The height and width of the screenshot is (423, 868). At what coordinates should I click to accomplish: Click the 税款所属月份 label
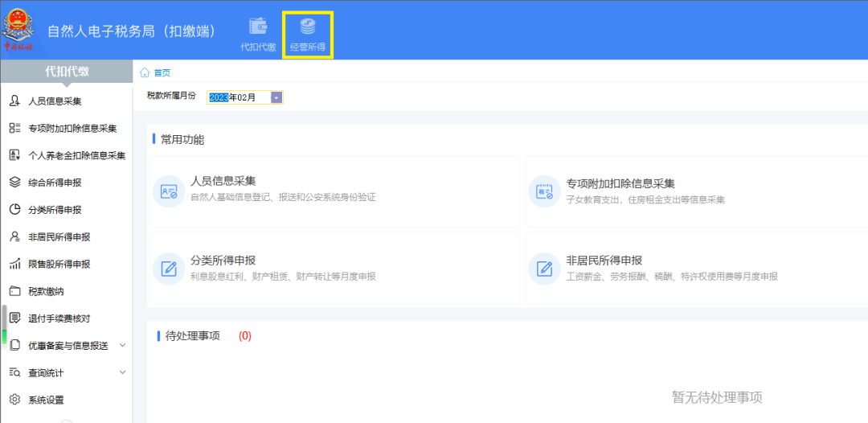(x=171, y=96)
